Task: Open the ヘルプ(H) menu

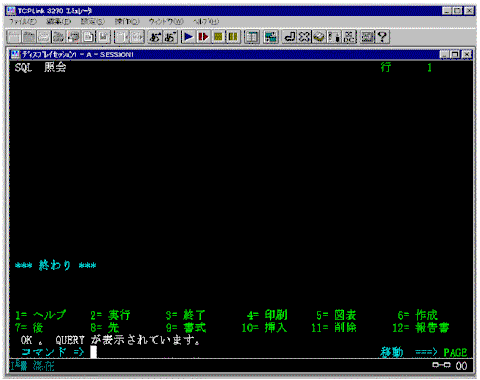Action: [x=206, y=22]
